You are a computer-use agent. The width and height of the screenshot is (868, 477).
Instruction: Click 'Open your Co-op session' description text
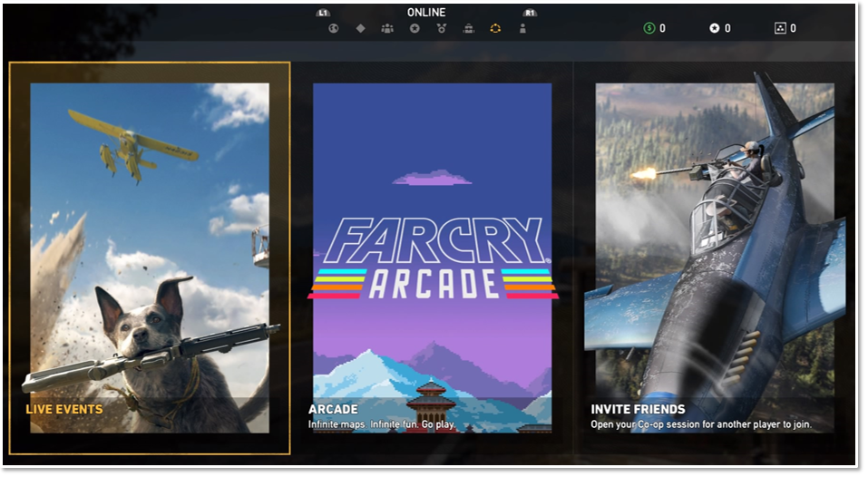pyautogui.click(x=701, y=424)
